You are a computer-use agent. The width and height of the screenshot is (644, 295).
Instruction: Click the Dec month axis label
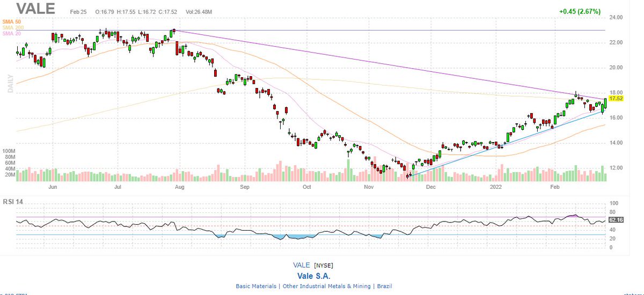(x=431, y=188)
